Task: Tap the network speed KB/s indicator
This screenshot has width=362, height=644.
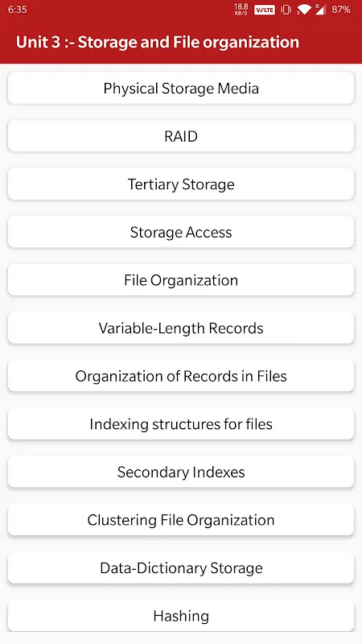Action: [x=241, y=10]
